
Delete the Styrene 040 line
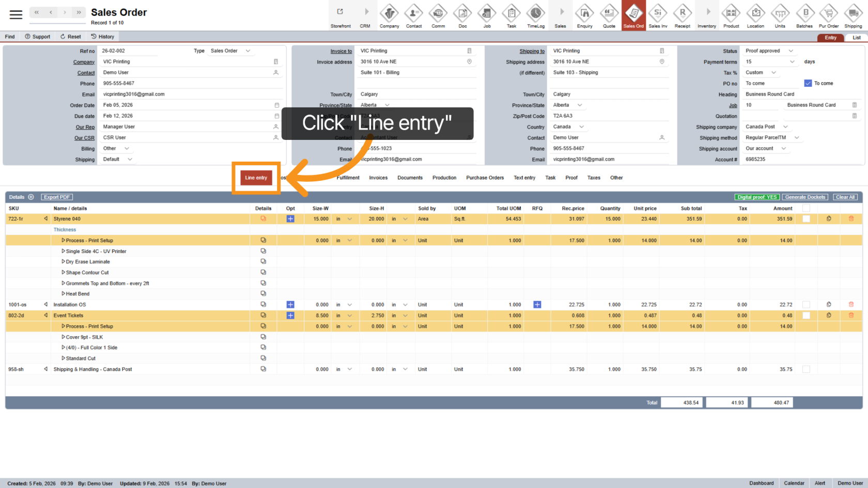pos(851,219)
